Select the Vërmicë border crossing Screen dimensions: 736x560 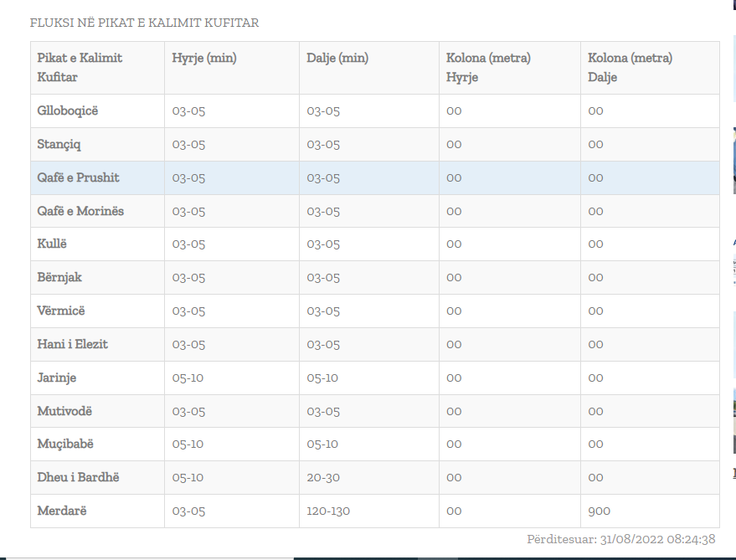[x=61, y=311]
